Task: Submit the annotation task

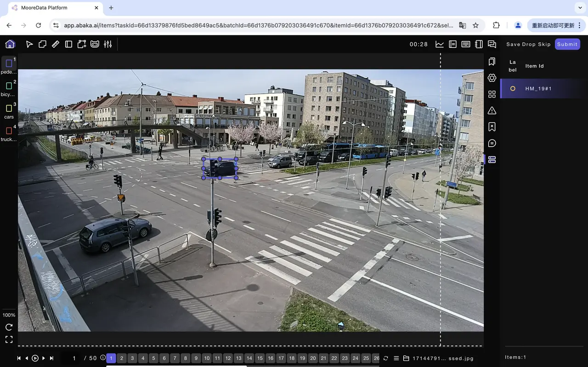Action: (x=567, y=44)
